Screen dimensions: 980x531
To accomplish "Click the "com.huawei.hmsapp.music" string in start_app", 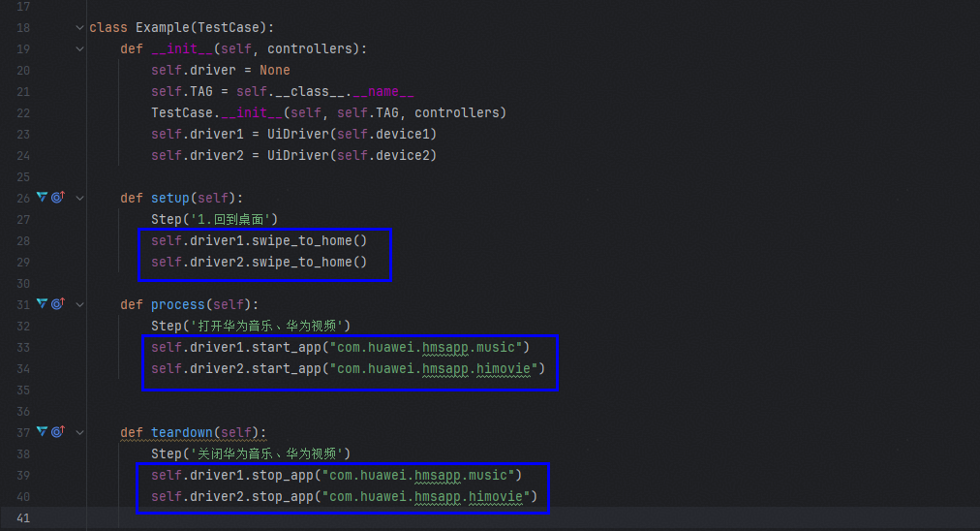I will tap(426, 347).
